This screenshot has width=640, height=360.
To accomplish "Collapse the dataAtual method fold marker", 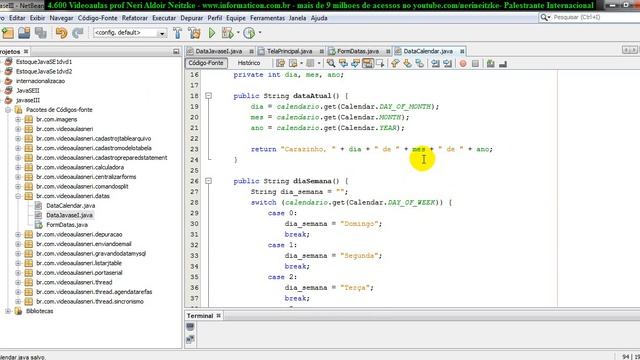I will (x=208, y=96).
